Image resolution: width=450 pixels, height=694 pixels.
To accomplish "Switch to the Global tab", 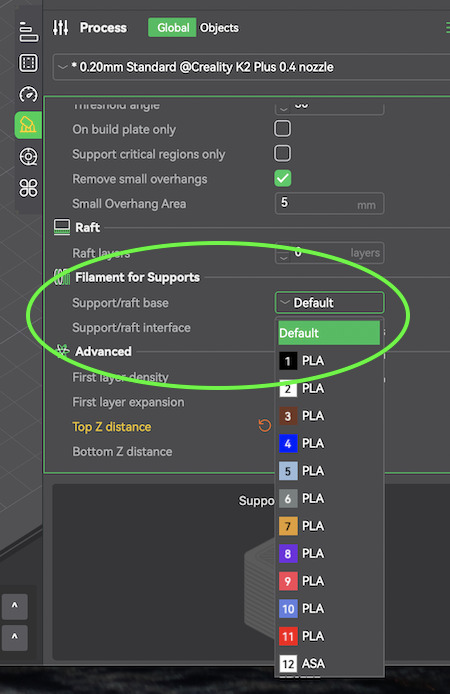I will click(173, 27).
